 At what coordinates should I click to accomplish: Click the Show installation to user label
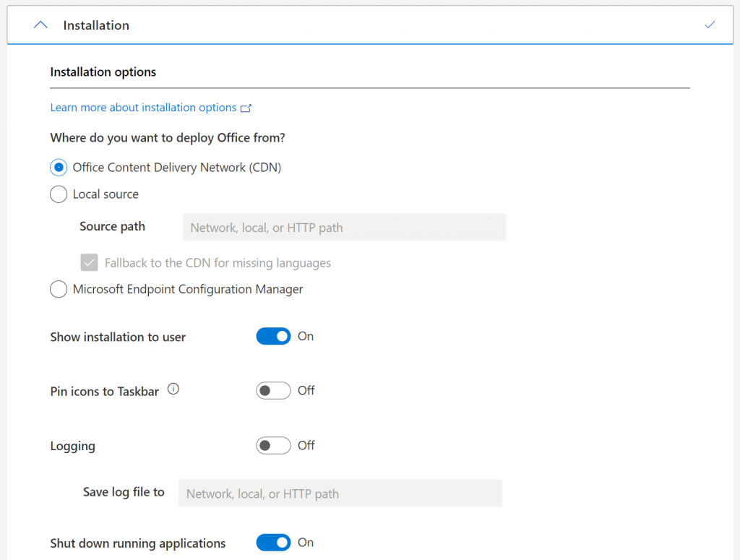[118, 337]
